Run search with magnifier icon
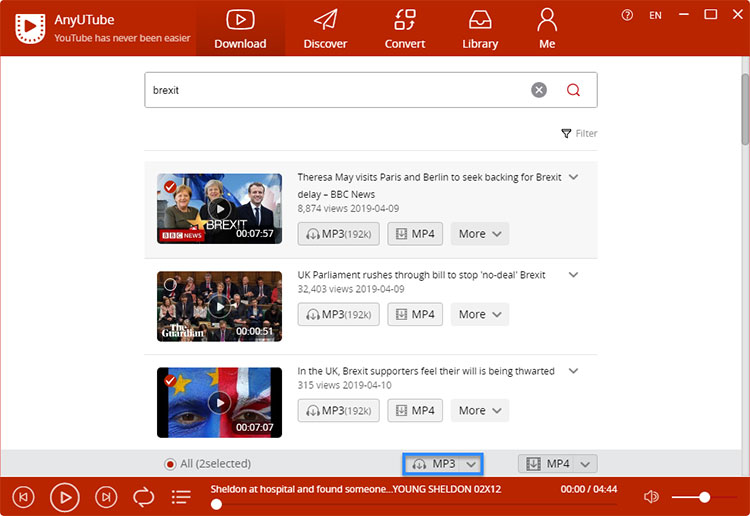Image resolution: width=750 pixels, height=516 pixels. pos(573,90)
